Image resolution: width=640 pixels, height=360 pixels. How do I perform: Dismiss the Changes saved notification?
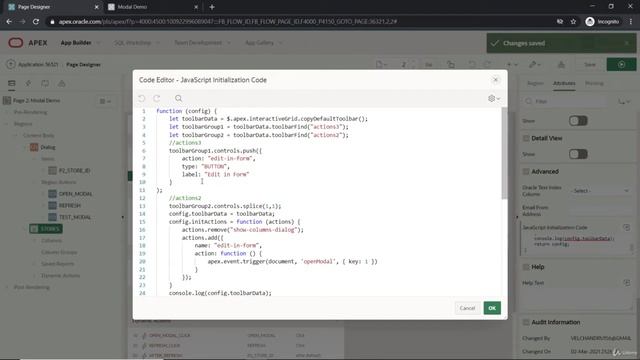[x=627, y=43]
